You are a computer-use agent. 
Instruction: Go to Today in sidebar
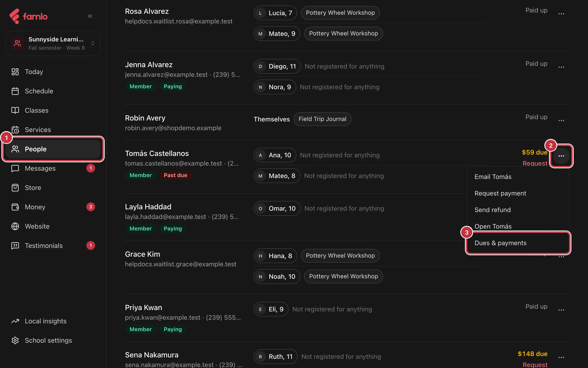point(53,72)
